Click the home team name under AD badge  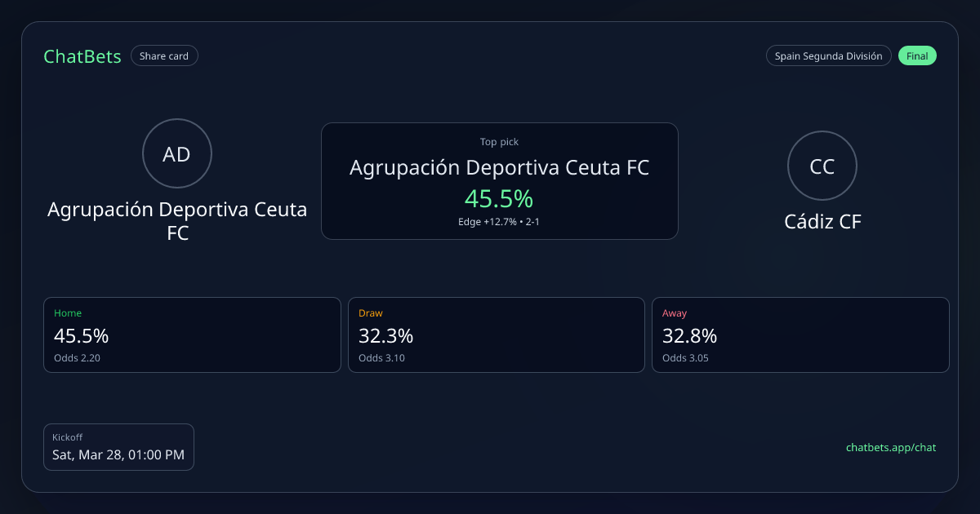pyautogui.click(x=177, y=220)
